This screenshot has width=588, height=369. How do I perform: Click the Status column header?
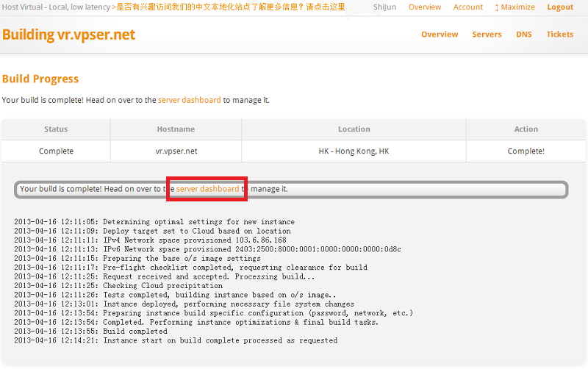[56, 129]
